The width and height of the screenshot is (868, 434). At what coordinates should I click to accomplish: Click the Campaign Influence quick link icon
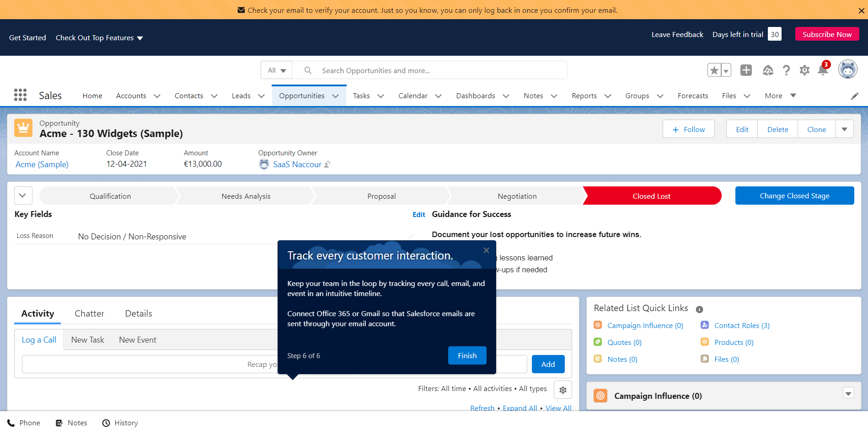pos(598,325)
